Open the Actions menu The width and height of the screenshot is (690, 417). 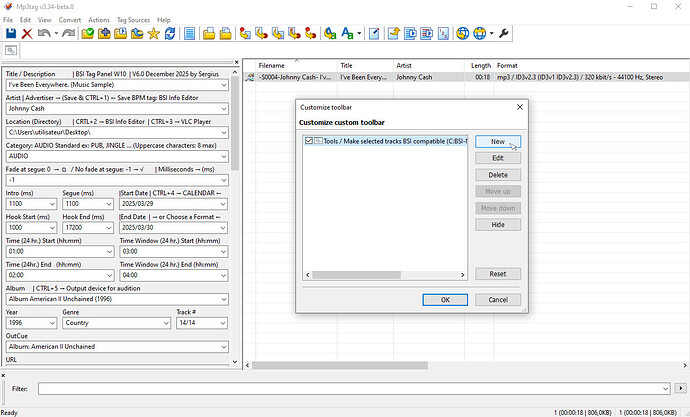coord(99,20)
